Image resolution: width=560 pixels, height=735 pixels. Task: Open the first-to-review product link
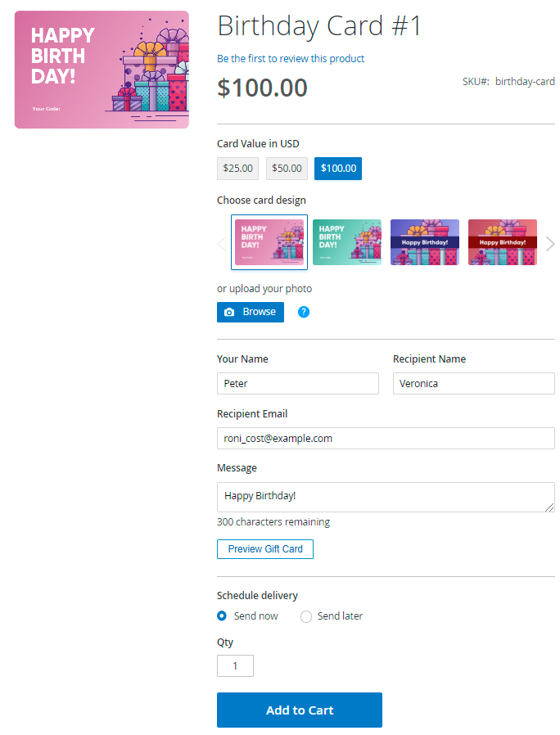pos(291,59)
